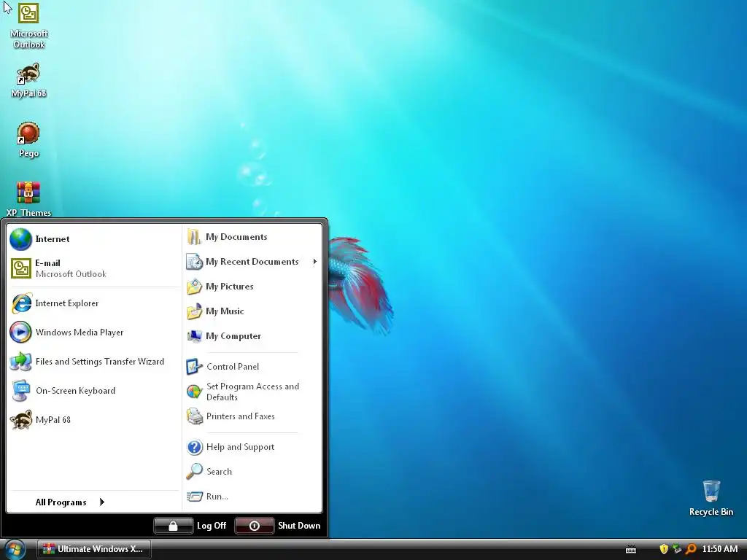This screenshot has width=747, height=560.
Task: Launch the Pego desktop shortcut
Action: 28,139
